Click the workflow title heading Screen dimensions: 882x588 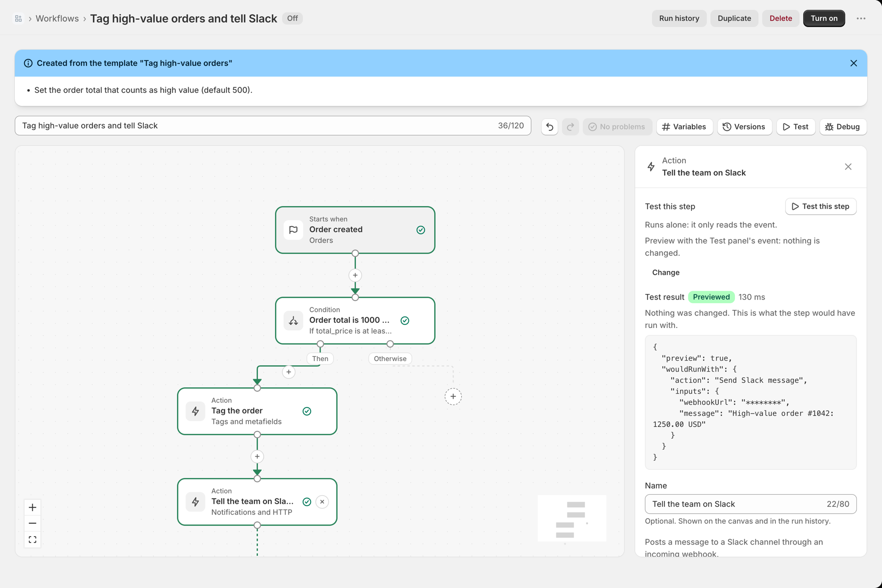coord(183,18)
